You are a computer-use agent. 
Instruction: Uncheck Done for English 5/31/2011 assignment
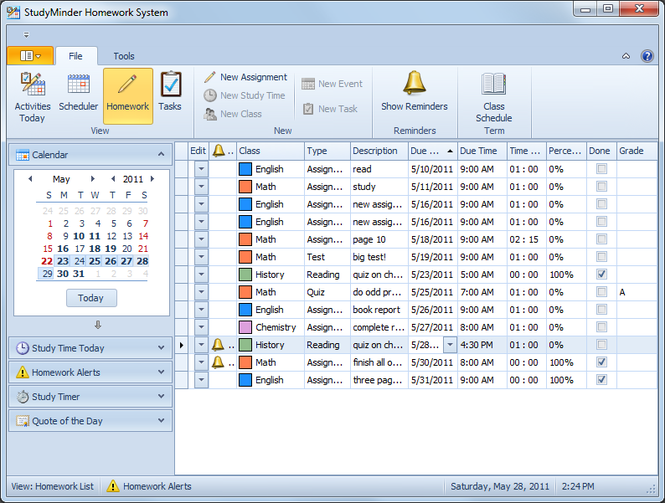tap(601, 380)
